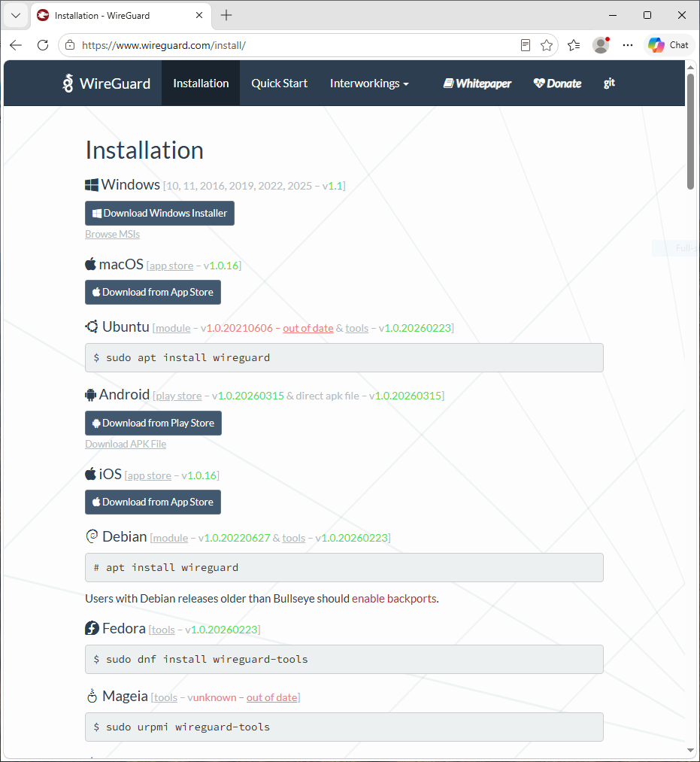
Task: Open the Copilot Chat button
Action: (668, 45)
